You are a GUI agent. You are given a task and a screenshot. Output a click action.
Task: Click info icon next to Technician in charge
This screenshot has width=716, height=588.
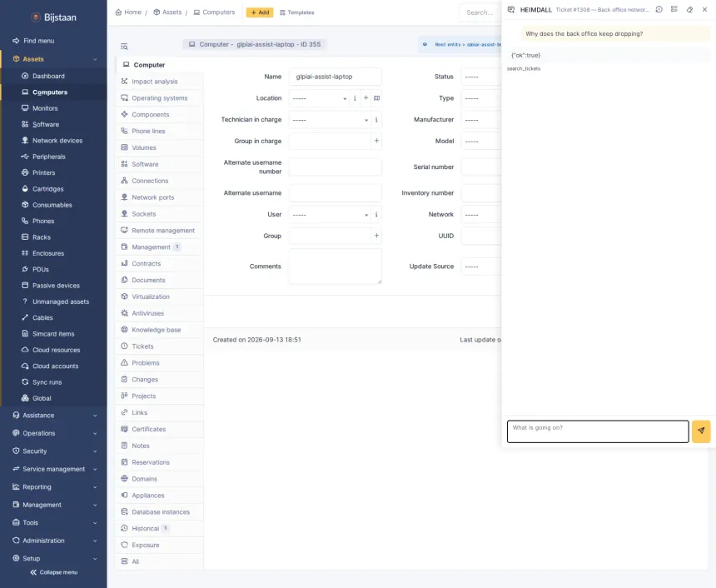[376, 120]
